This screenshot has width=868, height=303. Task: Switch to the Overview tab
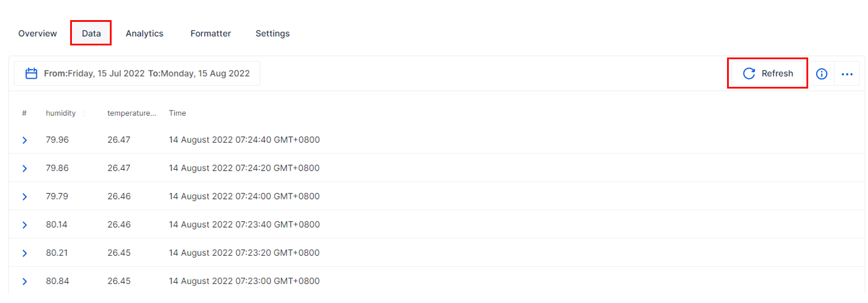tap(37, 33)
